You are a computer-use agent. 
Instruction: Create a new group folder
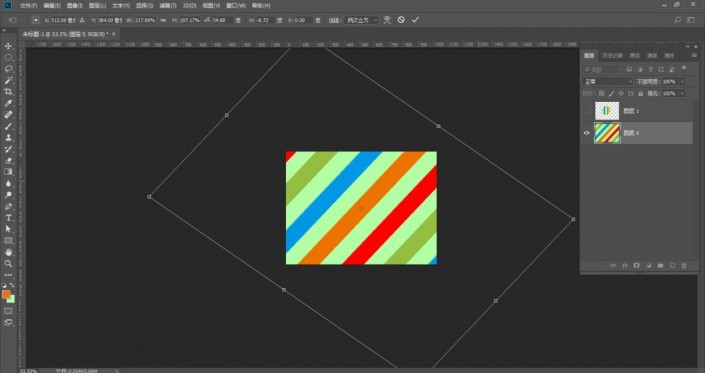click(x=660, y=266)
